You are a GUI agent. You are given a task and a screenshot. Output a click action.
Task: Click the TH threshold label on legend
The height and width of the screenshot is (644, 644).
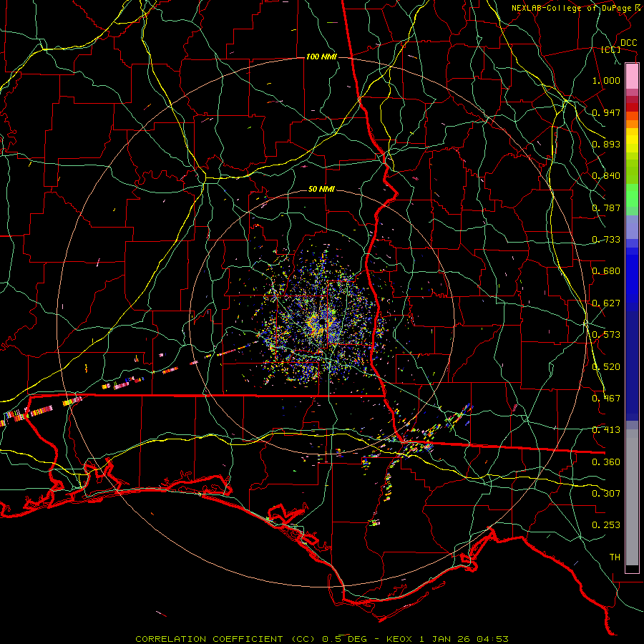tap(615, 557)
